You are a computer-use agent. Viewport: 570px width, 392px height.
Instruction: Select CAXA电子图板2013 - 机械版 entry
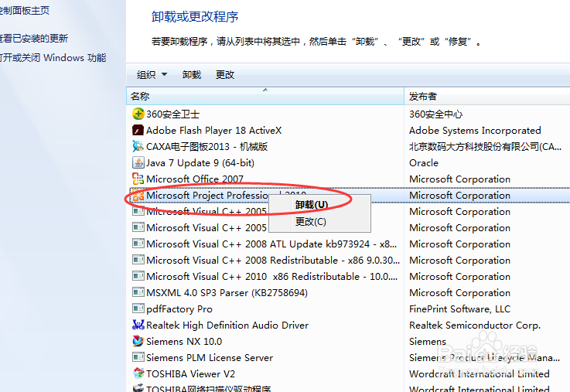(206, 146)
